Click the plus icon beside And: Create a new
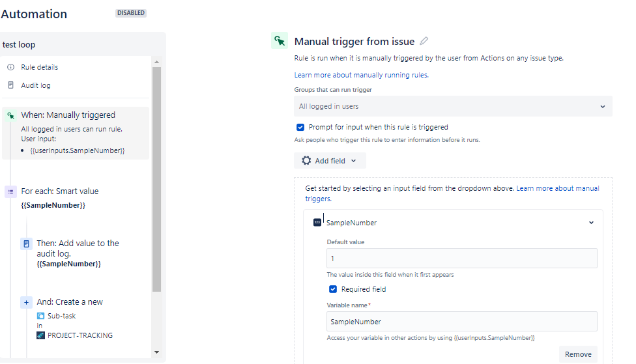The height and width of the screenshot is (364, 636). [26, 302]
